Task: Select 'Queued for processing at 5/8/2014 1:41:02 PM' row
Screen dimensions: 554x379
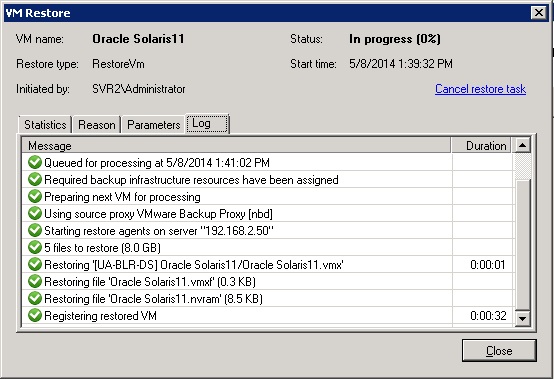Action: pyautogui.click(x=267, y=162)
